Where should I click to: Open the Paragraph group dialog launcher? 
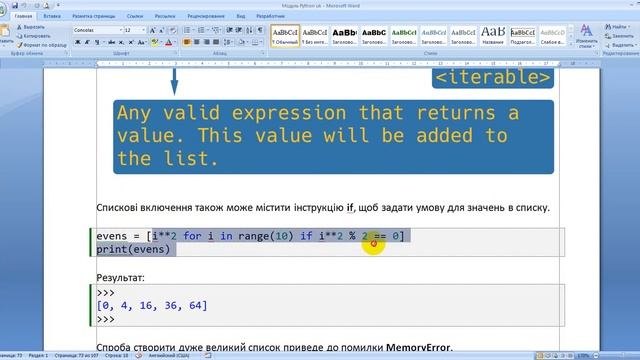(x=263, y=53)
